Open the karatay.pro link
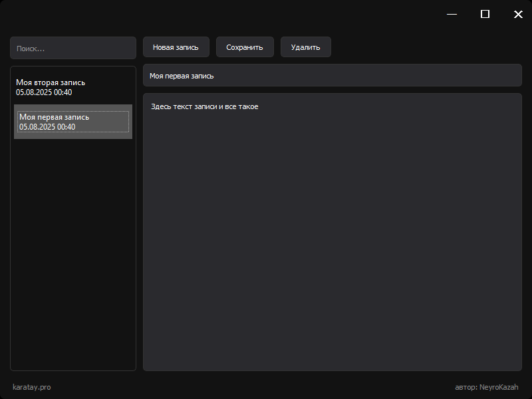Image resolution: width=532 pixels, height=399 pixels. [31, 387]
